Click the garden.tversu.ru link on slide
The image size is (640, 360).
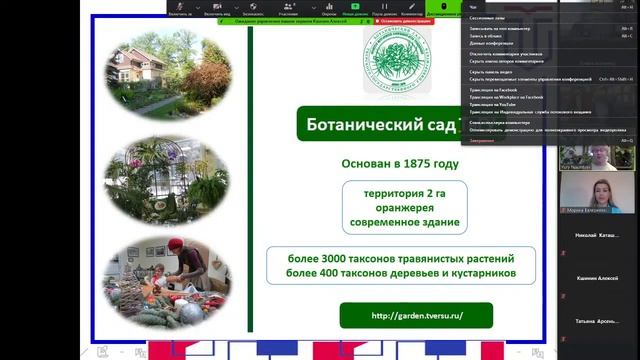click(417, 316)
